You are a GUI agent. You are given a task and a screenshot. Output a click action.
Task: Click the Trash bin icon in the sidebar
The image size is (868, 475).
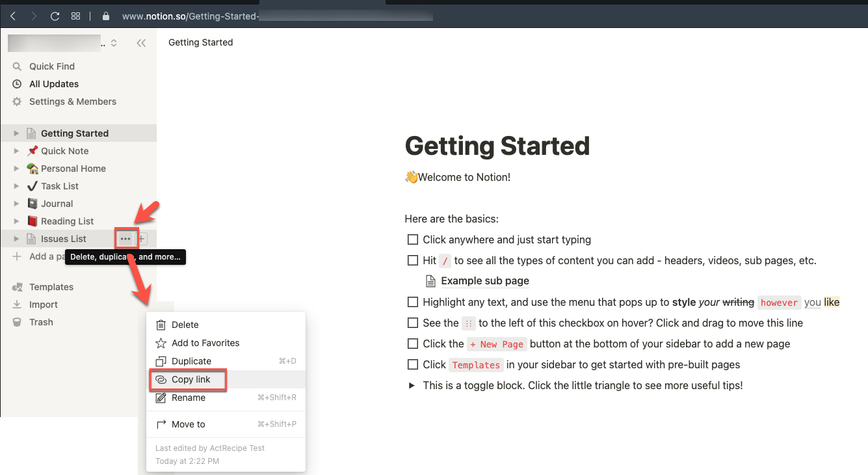pyautogui.click(x=18, y=322)
